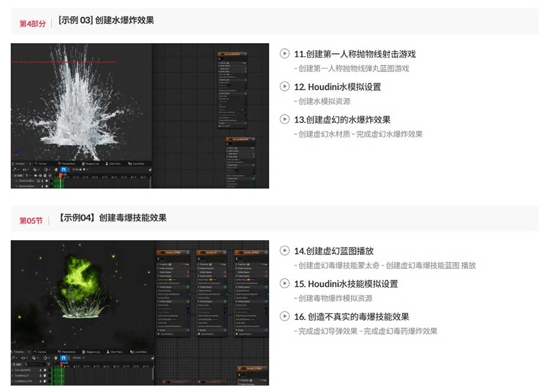Open lesson 16. 创造不真实的毒爆技能效果
Viewport: 549px width, 392px height.
coord(351,317)
